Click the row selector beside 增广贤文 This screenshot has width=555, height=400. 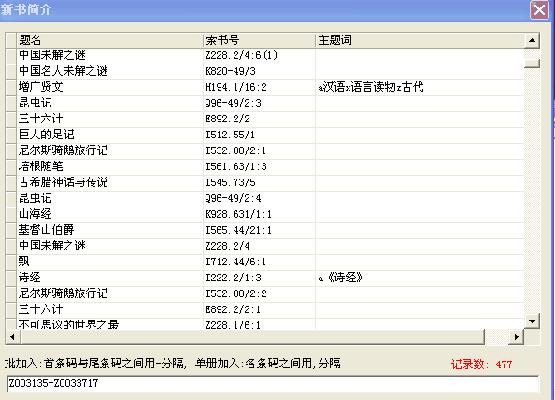[11, 87]
